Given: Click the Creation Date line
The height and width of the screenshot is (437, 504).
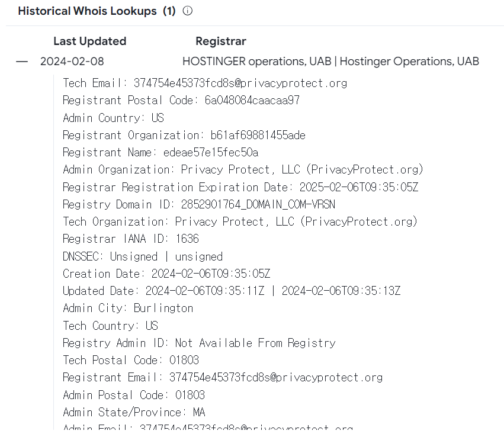Looking at the screenshot, I should (x=166, y=274).
